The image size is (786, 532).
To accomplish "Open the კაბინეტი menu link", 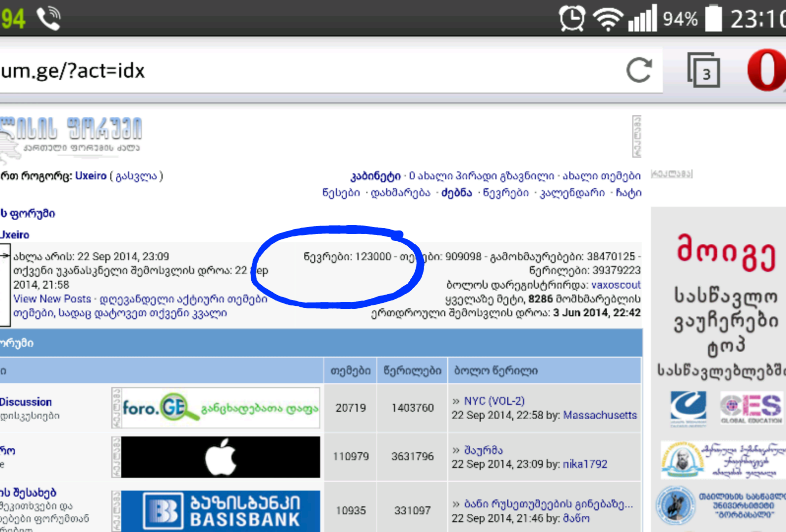I will pyautogui.click(x=375, y=176).
